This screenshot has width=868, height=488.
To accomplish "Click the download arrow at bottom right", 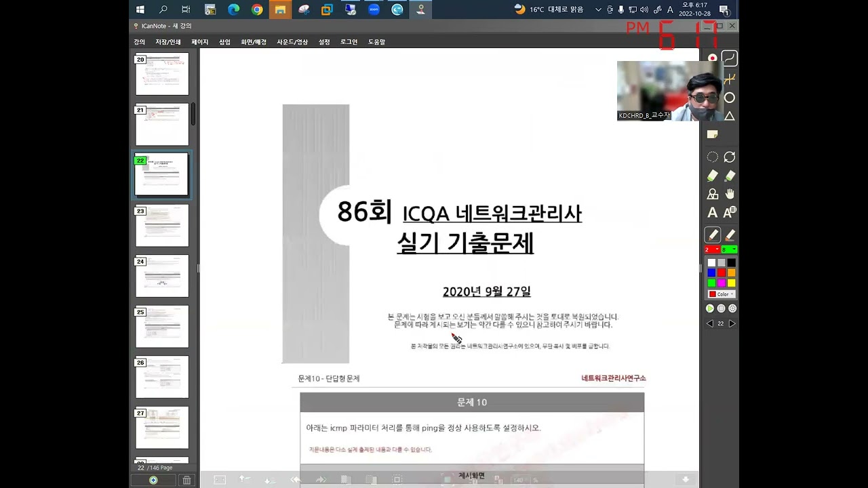I will [686, 479].
